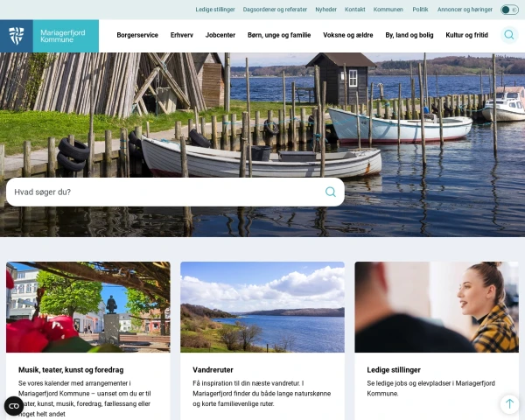Open the Vandreruter card image
Screen dimensions: 525x420
[262, 307]
